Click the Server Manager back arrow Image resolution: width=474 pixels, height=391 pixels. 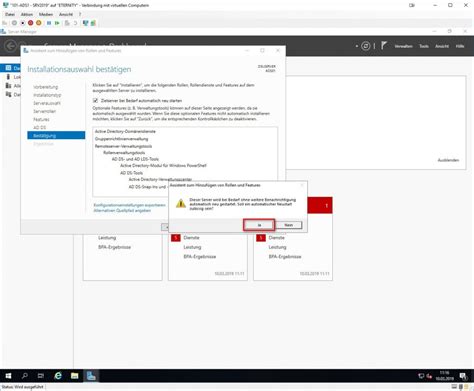tap(10, 46)
